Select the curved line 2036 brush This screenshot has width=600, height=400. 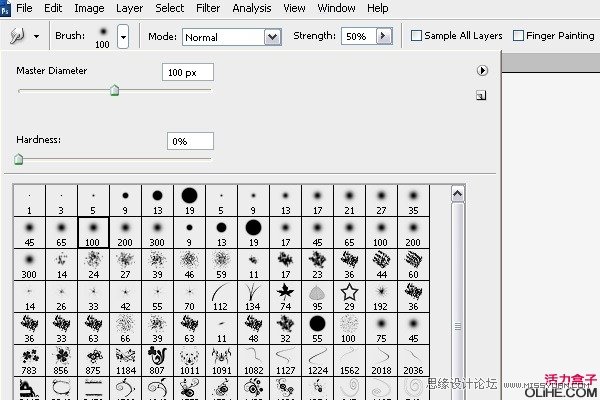point(413,361)
